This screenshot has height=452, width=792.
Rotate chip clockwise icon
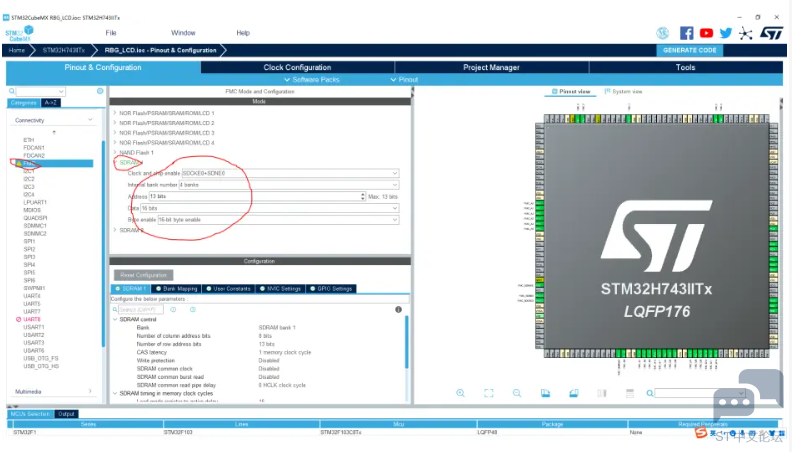pyautogui.click(x=545, y=393)
